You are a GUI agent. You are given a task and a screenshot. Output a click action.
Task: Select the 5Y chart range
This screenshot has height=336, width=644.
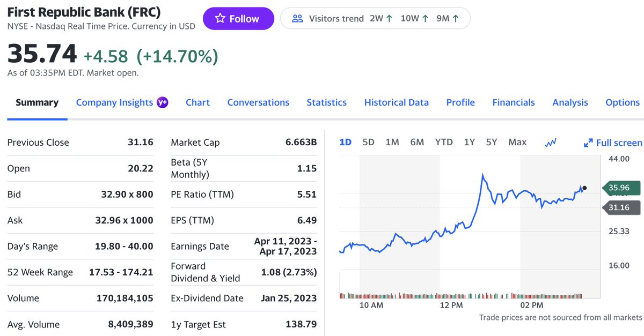[x=492, y=142]
